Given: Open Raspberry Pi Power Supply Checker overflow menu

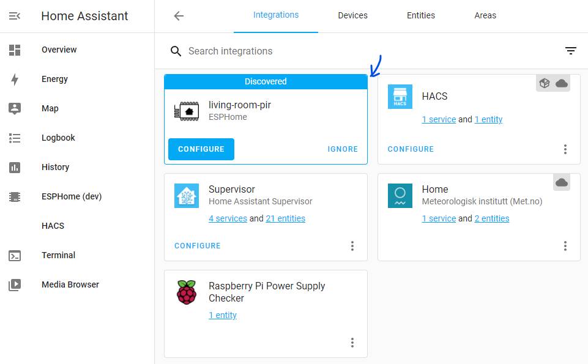Looking at the screenshot, I should pyautogui.click(x=352, y=343).
